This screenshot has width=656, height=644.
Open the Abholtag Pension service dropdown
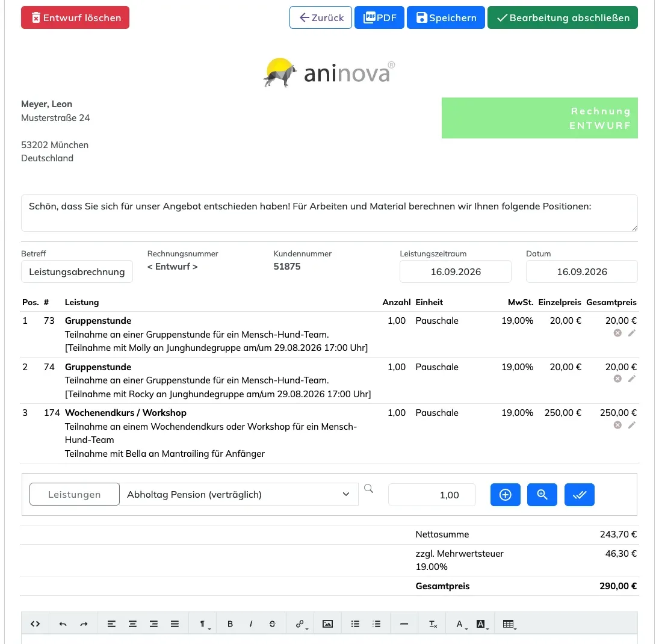tap(239, 495)
